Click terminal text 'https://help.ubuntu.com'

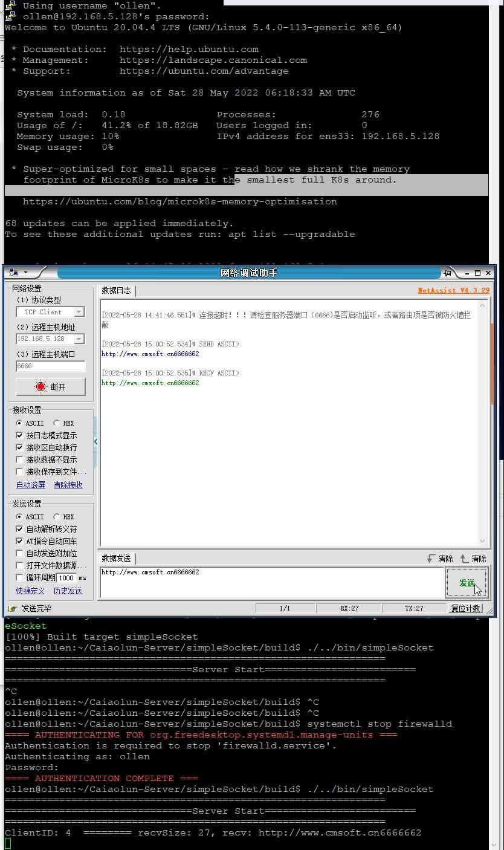[189, 49]
